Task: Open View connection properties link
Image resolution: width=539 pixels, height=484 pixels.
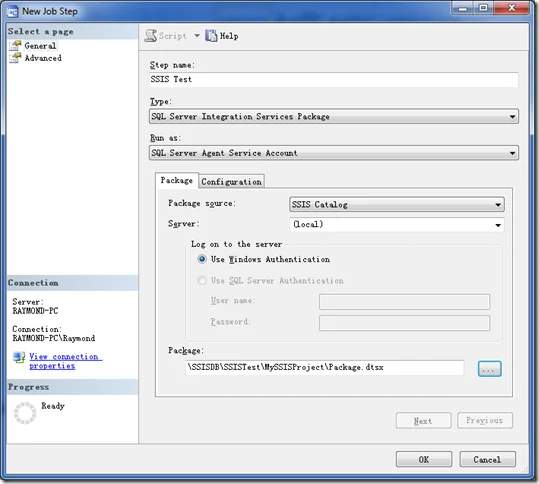Action: pos(65,361)
